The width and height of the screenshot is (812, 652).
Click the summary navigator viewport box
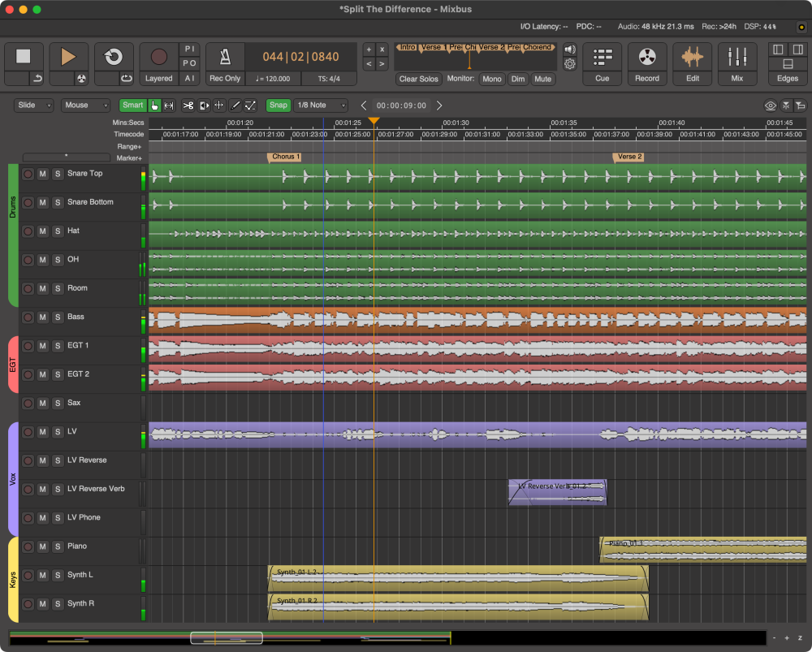(x=227, y=638)
